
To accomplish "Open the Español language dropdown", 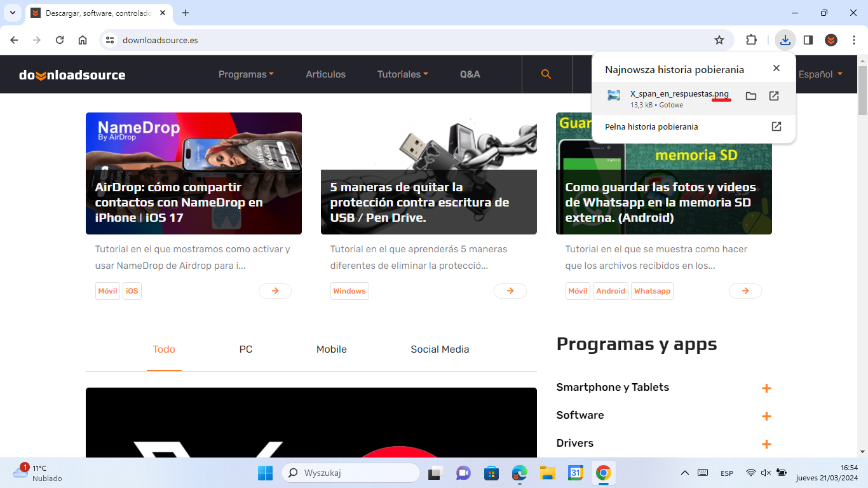I will (820, 74).
